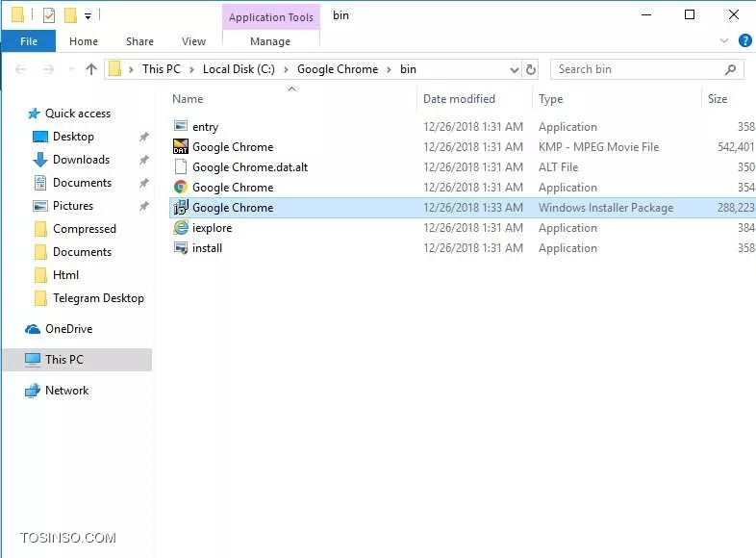Click New folder icon in title bar
The width and height of the screenshot is (756, 558).
70,15
